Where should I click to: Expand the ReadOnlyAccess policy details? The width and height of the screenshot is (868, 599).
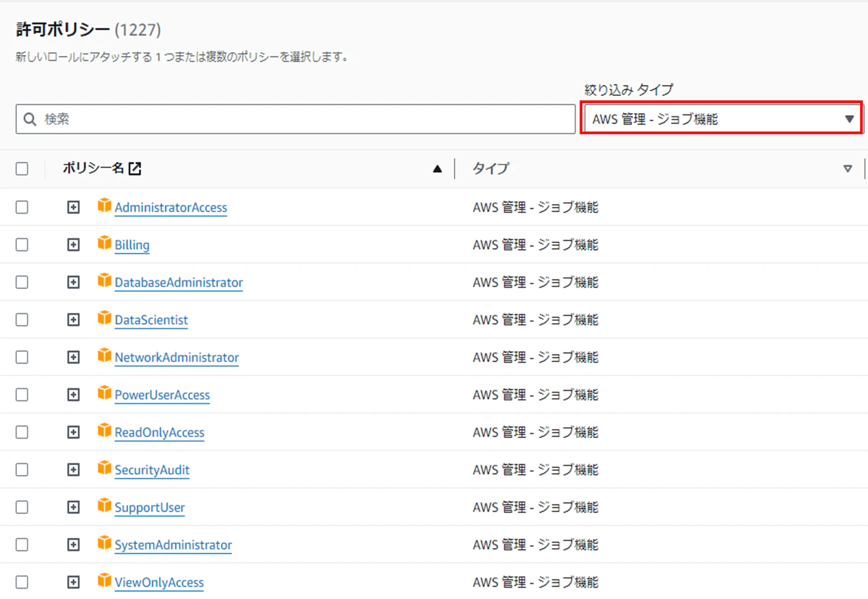click(x=74, y=432)
